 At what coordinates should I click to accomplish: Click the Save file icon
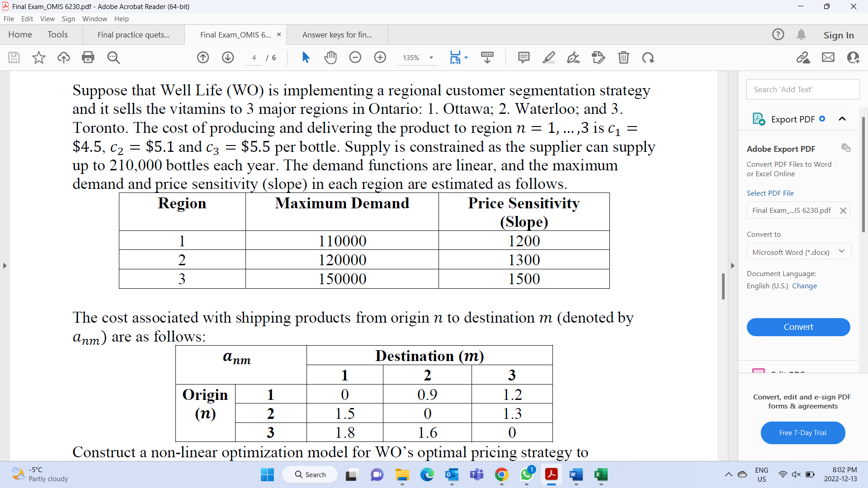coord(14,57)
